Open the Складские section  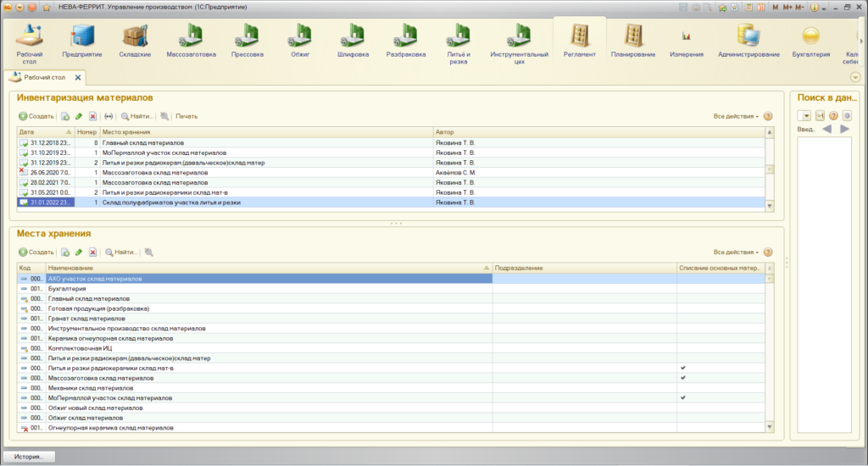135,42
